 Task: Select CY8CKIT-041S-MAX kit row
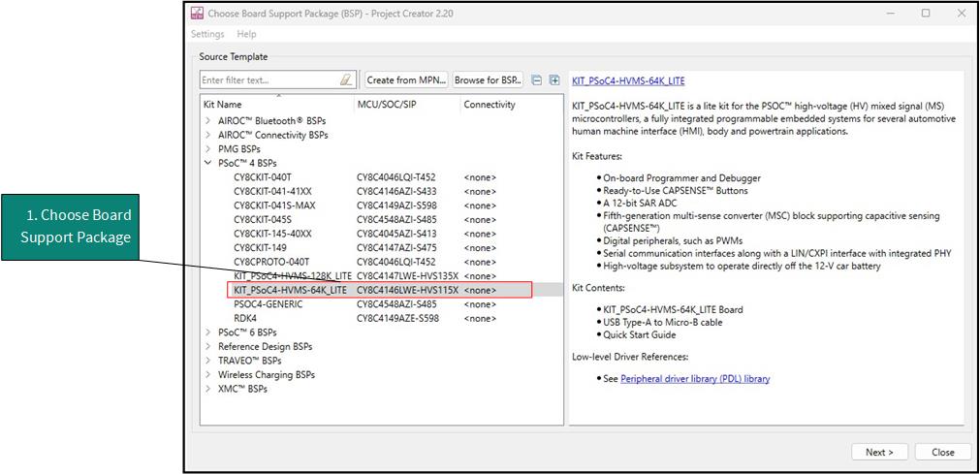(381, 205)
